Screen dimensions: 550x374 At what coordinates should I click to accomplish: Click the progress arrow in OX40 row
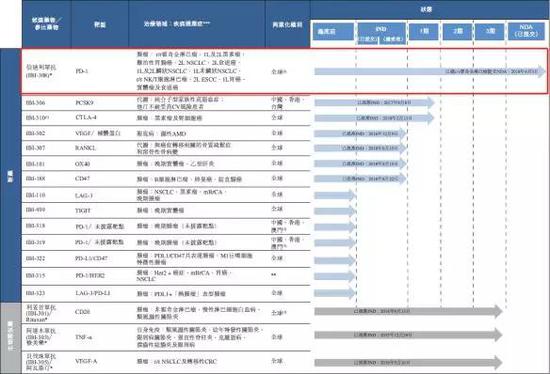(x=360, y=163)
